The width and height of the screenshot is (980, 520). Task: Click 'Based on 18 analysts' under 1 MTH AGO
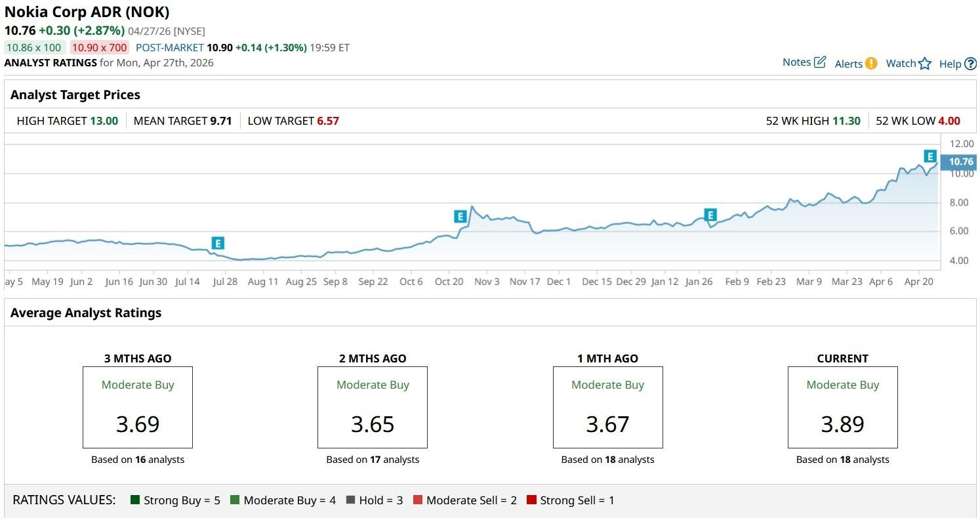coord(608,460)
